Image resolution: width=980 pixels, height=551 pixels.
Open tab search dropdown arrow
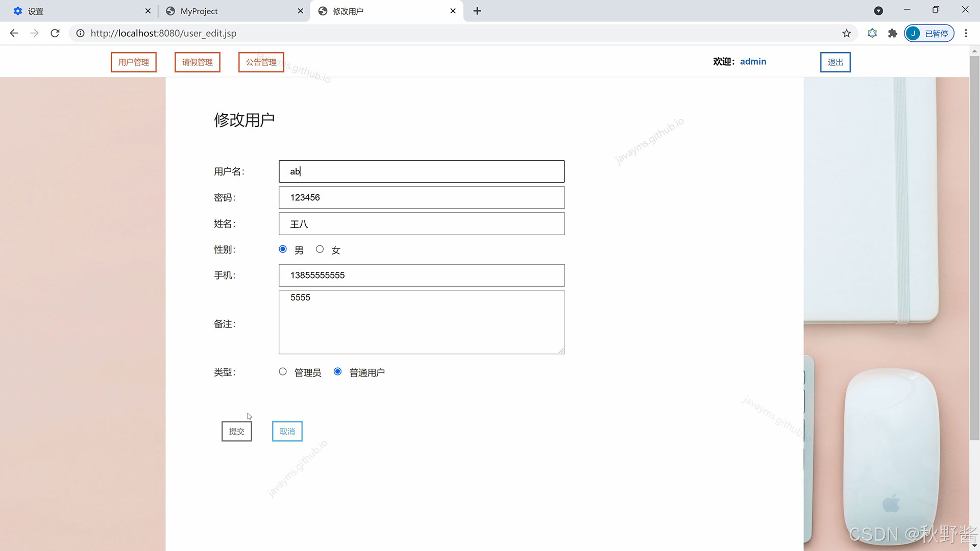878,11
